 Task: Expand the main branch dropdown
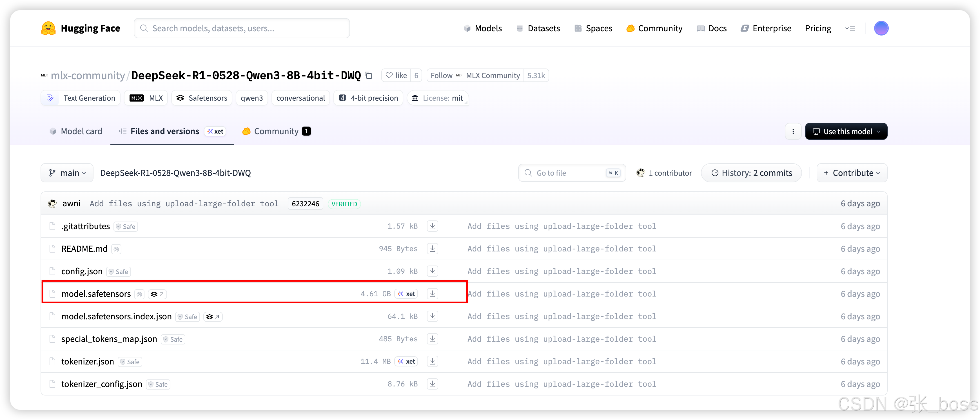coord(67,173)
